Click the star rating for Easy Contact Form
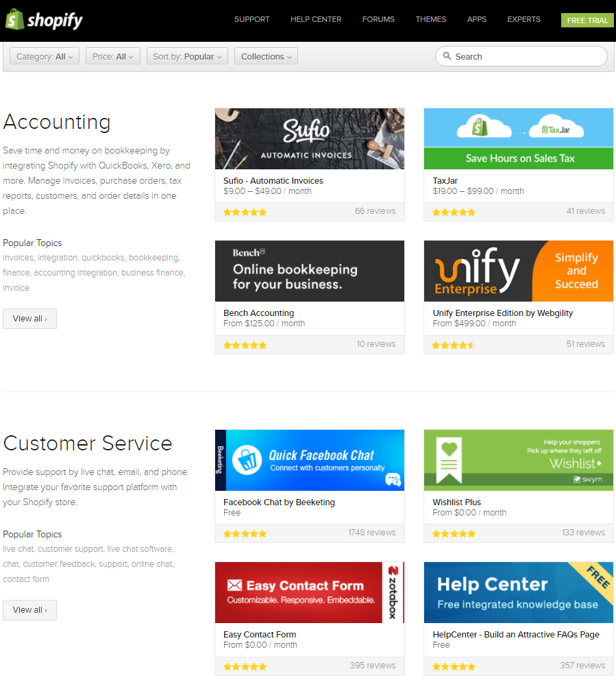616x680 pixels. coord(245,666)
